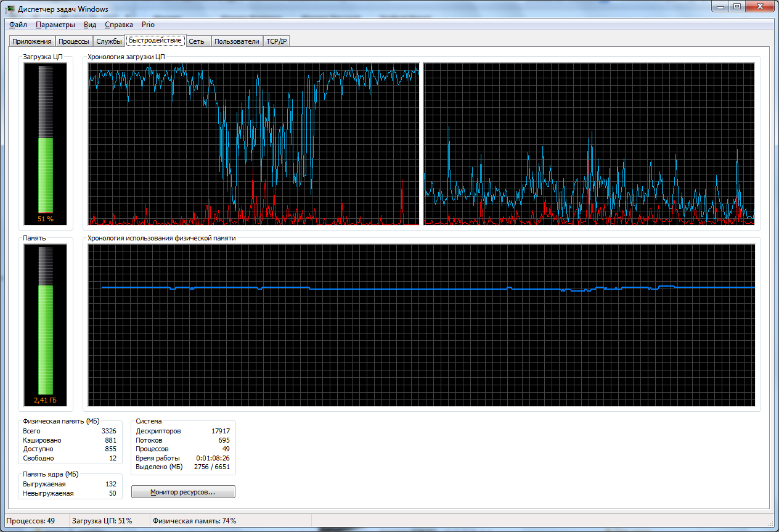Click the Система group heading
The height and width of the screenshot is (532, 779).
(149, 420)
